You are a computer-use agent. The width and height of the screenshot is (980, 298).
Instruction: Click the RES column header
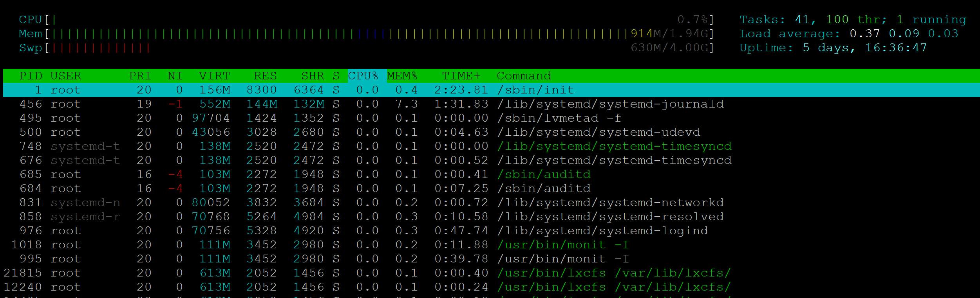coord(265,76)
